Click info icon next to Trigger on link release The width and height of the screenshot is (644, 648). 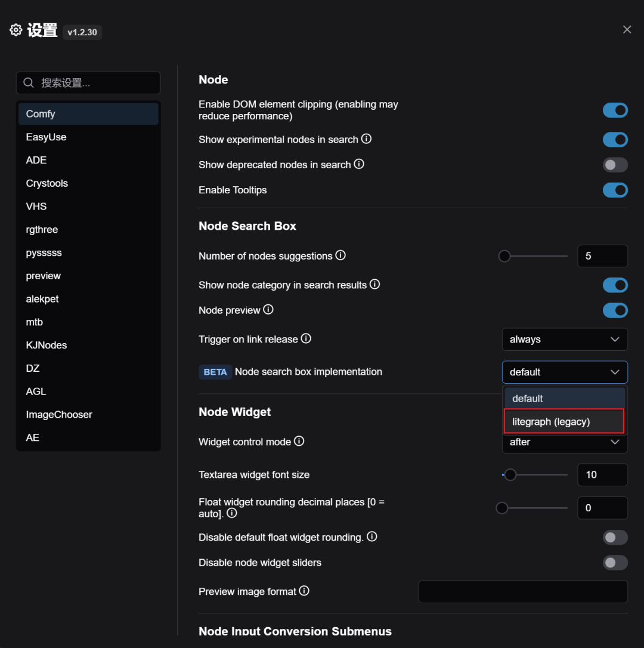click(x=306, y=339)
